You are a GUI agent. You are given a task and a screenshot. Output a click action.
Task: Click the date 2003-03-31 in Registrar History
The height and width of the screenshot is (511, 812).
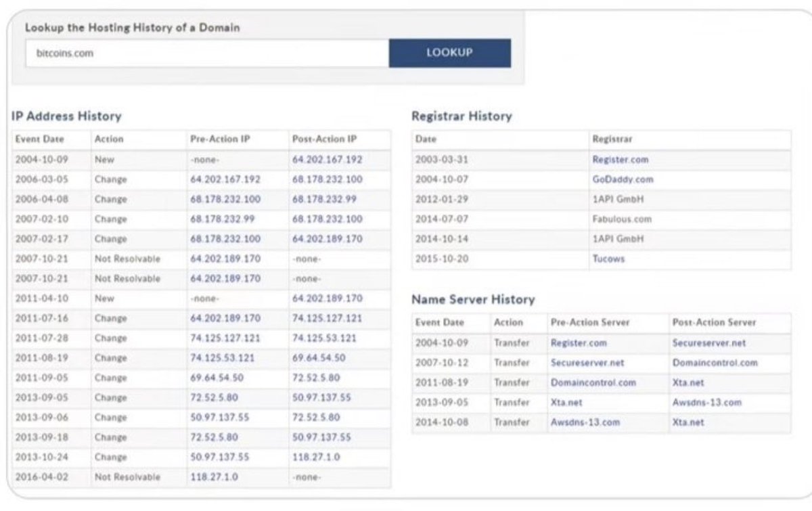[x=441, y=160]
